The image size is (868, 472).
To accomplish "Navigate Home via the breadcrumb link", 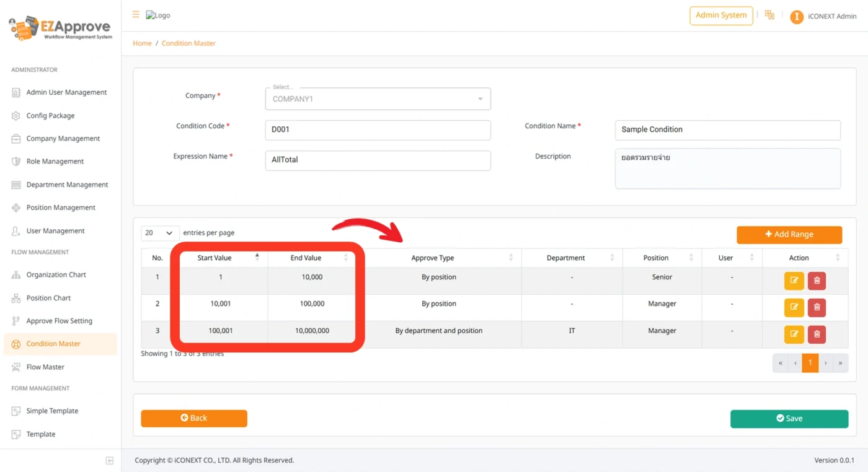I will 141,43.
